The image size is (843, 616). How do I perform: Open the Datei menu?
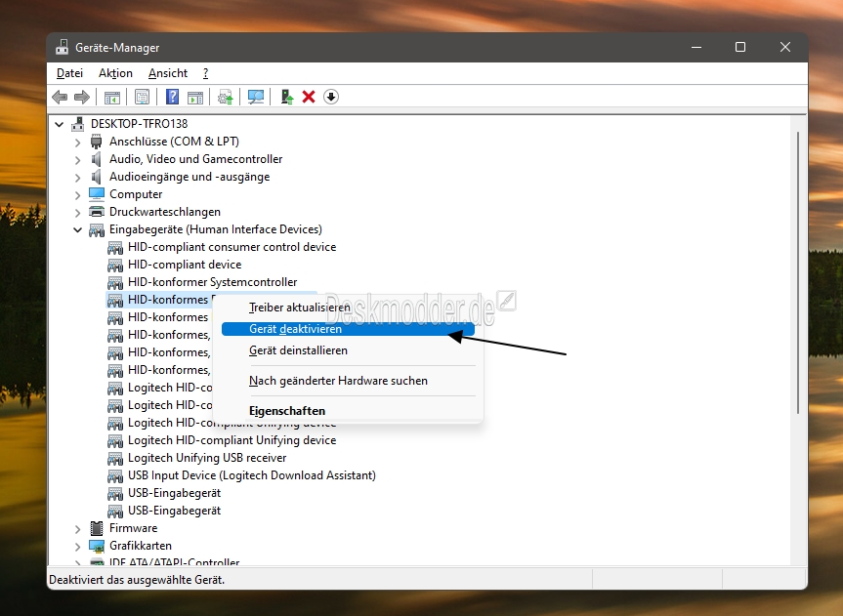[70, 73]
